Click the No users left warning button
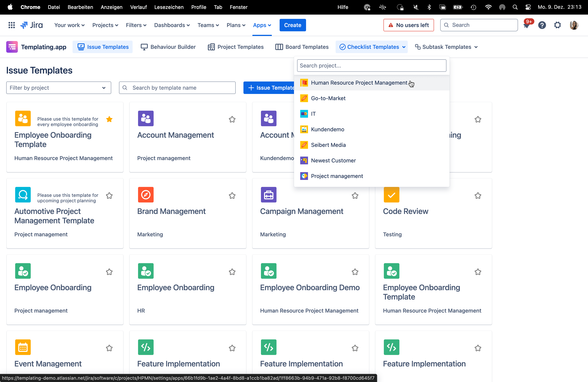Image resolution: width=588 pixels, height=382 pixels. coord(408,25)
